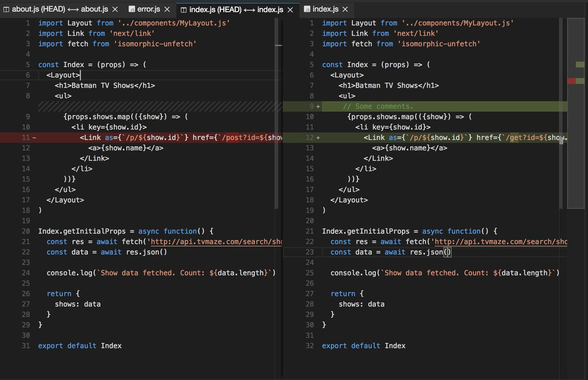Click the diff icon on index.js (HEAD) tab
Viewport: 588px width, 380px height.
click(x=184, y=10)
